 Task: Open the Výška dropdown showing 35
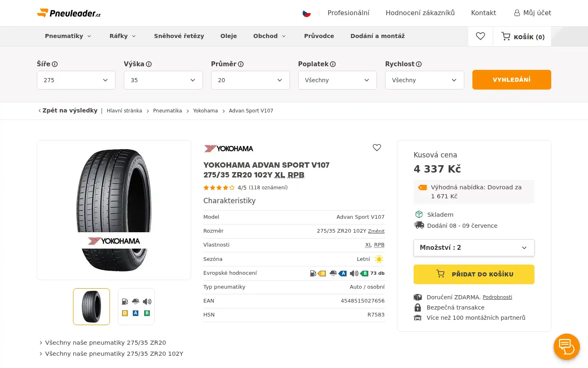[163, 80]
